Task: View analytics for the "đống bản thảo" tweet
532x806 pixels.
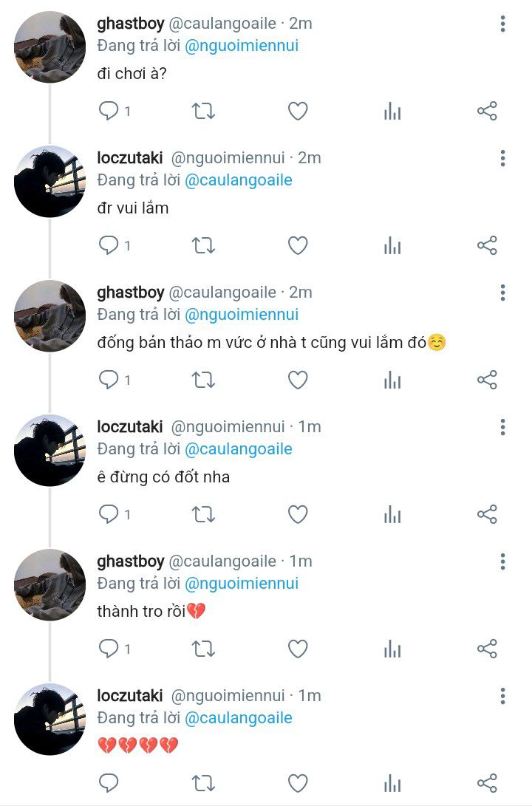Action: (392, 380)
